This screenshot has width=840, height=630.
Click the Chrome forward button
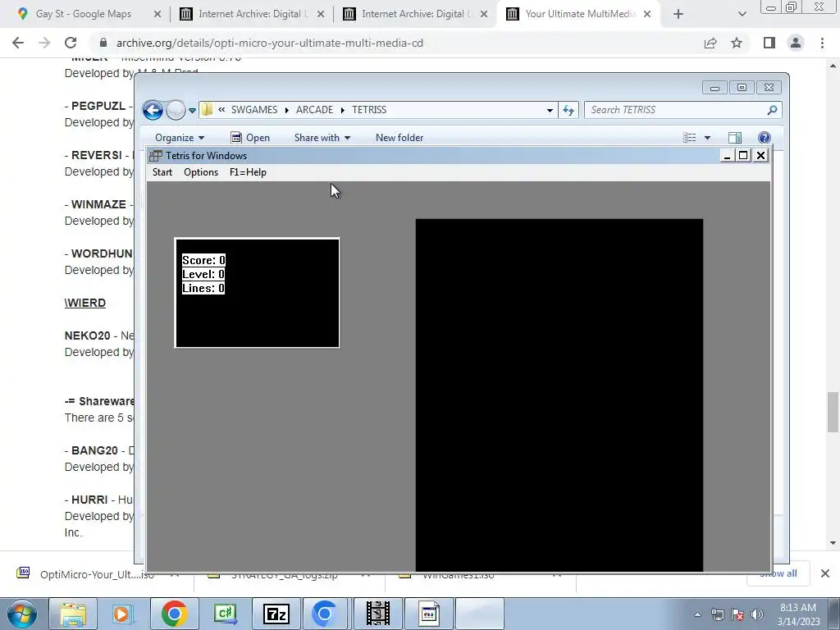point(44,43)
